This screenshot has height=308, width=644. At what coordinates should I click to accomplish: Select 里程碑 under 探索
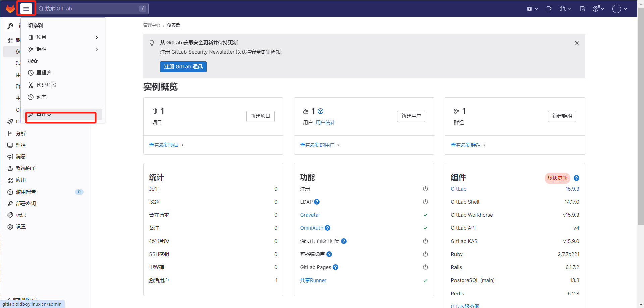point(63,73)
